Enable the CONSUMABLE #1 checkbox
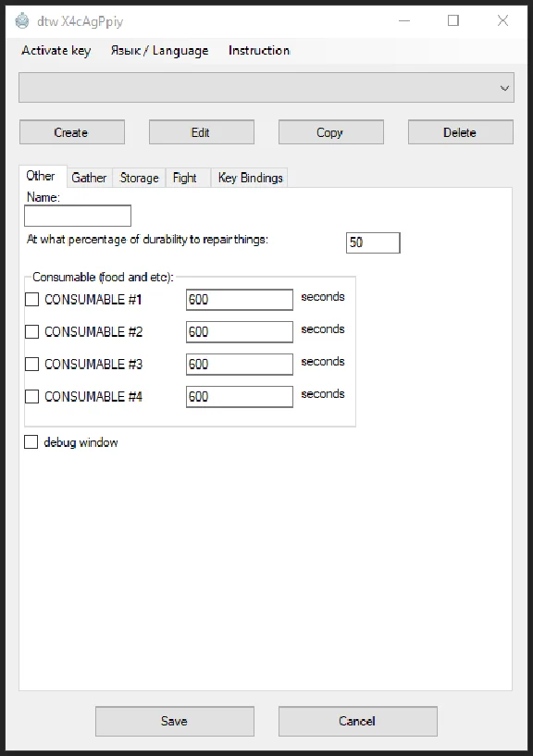 (31, 300)
